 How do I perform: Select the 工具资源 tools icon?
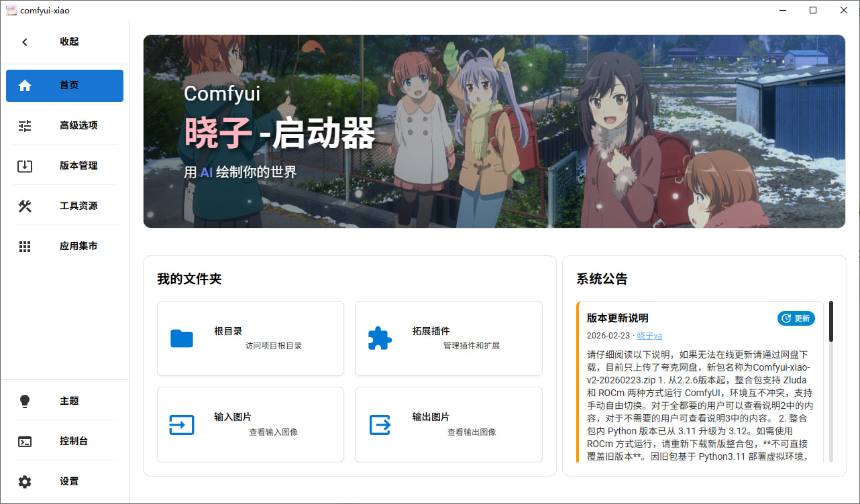(x=25, y=206)
